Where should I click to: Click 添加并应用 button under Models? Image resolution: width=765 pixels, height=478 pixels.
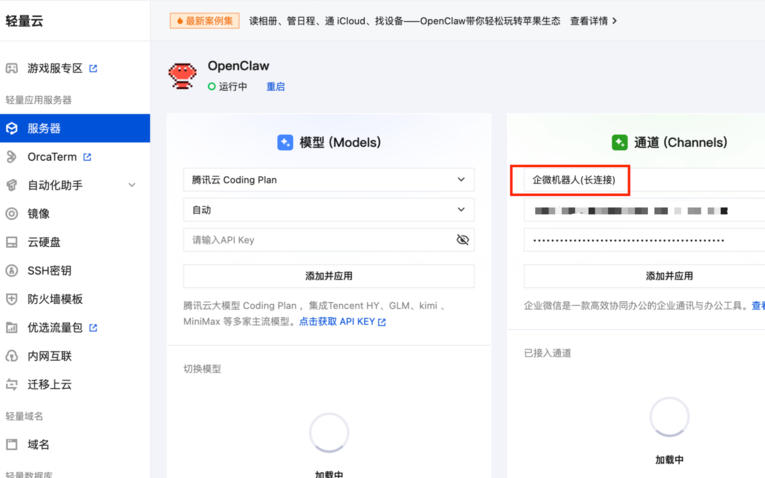pyautogui.click(x=328, y=276)
